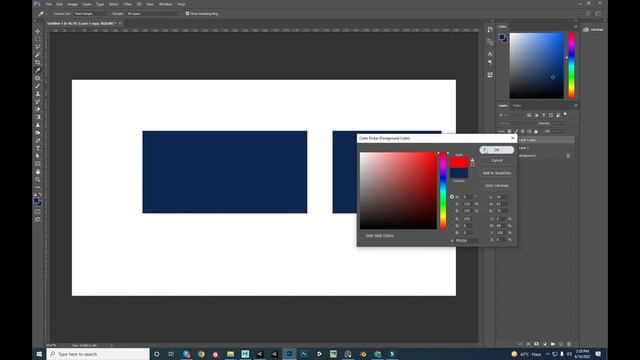The width and height of the screenshot is (640, 360).
Task: Select the Rectangle shape tool
Action: click(x=38, y=164)
